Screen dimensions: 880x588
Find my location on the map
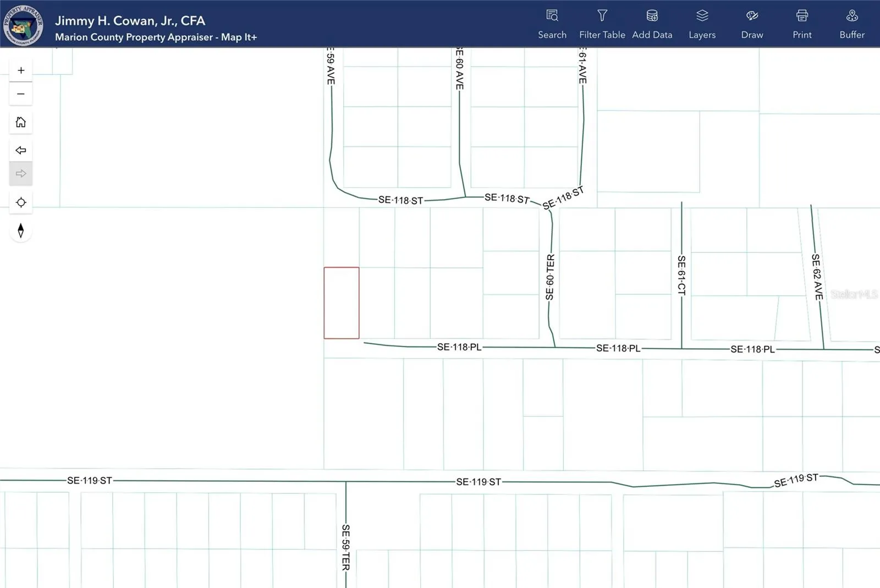pyautogui.click(x=21, y=202)
